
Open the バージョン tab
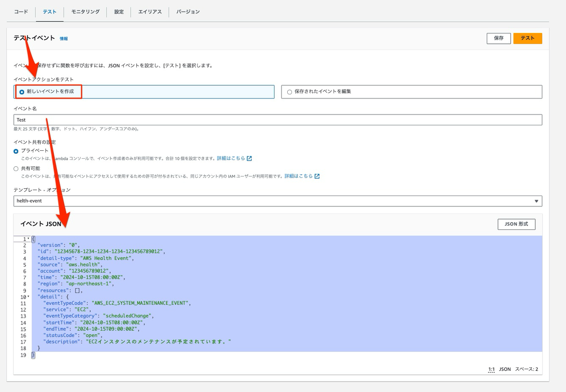(x=188, y=12)
